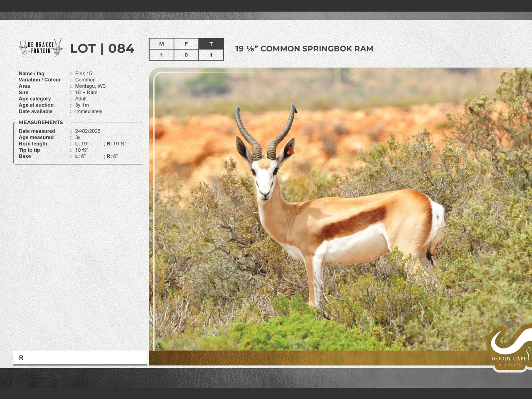Click the MEASUREMENTS section header
532x399 pixels.
pyautogui.click(x=41, y=122)
